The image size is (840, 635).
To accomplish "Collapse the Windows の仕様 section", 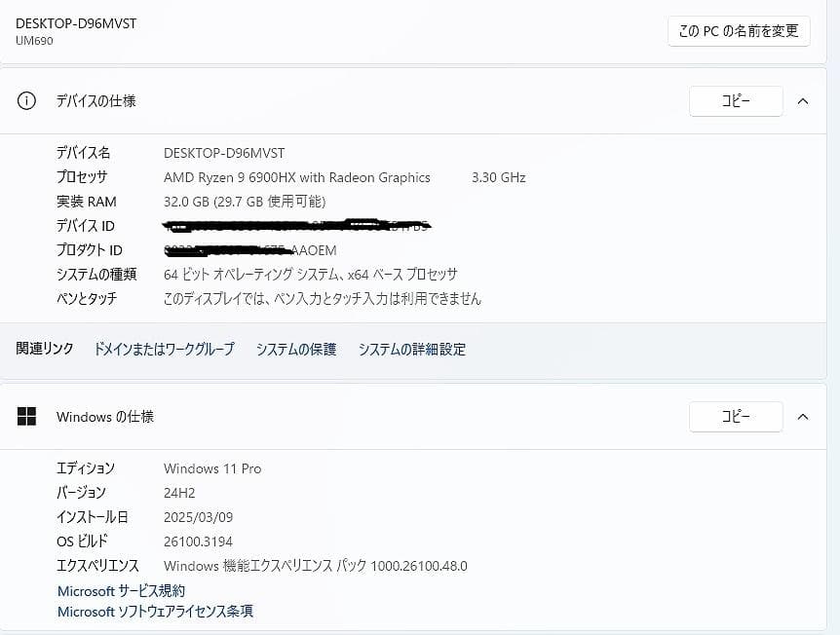I will pyautogui.click(x=803, y=417).
